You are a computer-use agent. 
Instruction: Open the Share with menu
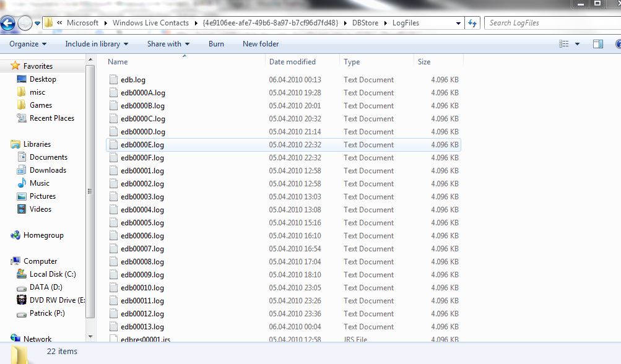pos(168,44)
